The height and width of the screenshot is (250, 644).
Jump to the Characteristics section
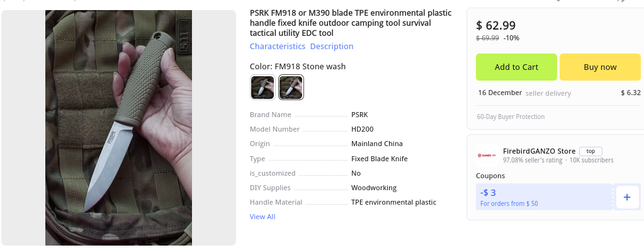pos(278,47)
